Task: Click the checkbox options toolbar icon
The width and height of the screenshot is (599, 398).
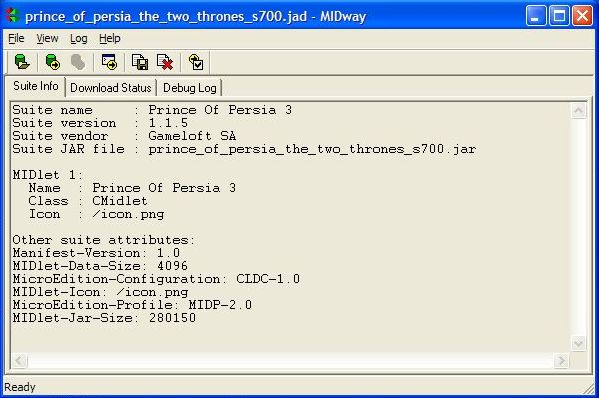Action: pos(196,62)
